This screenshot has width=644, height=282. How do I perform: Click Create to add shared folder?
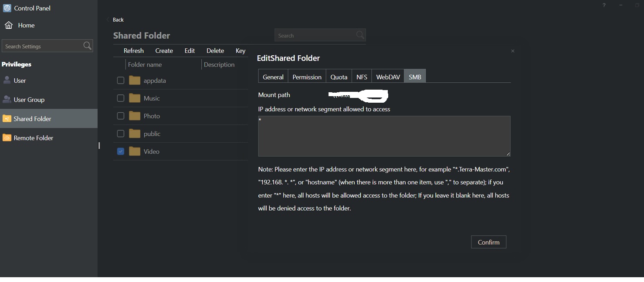click(164, 50)
